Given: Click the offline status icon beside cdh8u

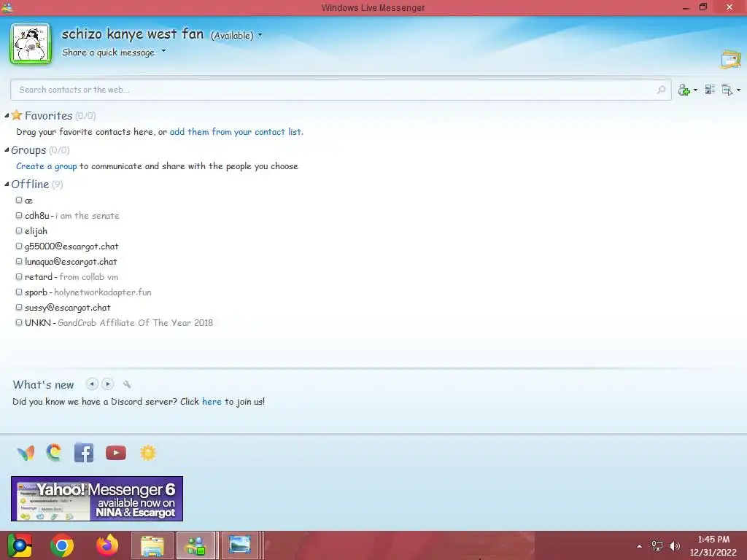Looking at the screenshot, I should [x=19, y=215].
